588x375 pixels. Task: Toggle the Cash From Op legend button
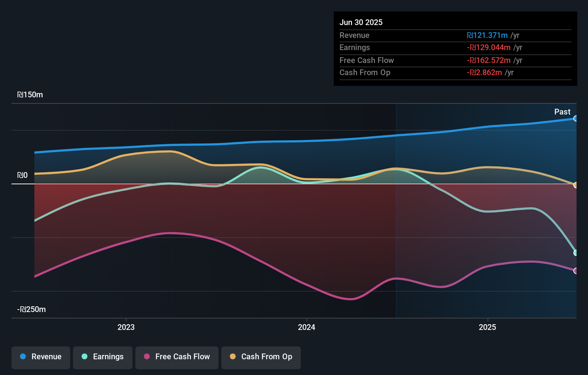point(261,357)
